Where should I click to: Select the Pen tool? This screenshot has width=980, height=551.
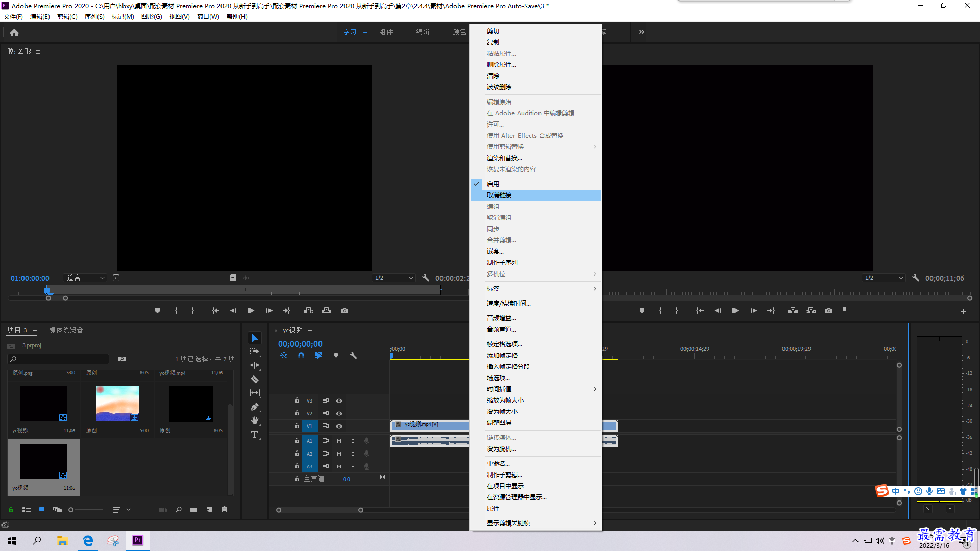click(x=255, y=407)
